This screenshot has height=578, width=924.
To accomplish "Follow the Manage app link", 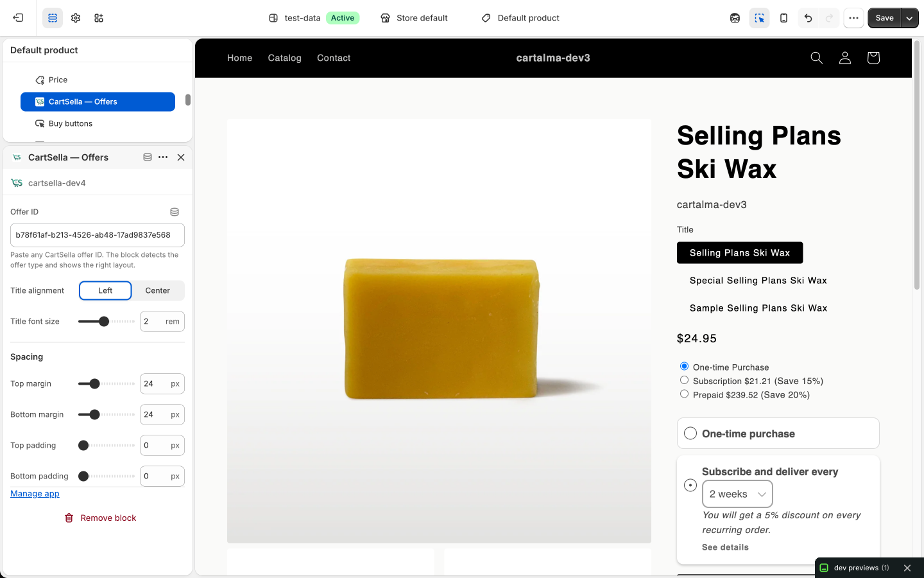I will [35, 493].
